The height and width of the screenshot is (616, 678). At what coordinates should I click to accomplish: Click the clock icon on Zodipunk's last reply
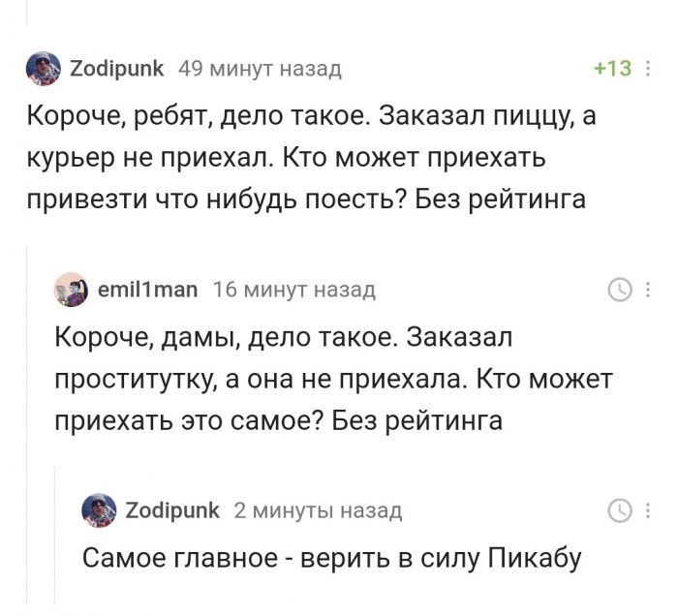click(618, 510)
